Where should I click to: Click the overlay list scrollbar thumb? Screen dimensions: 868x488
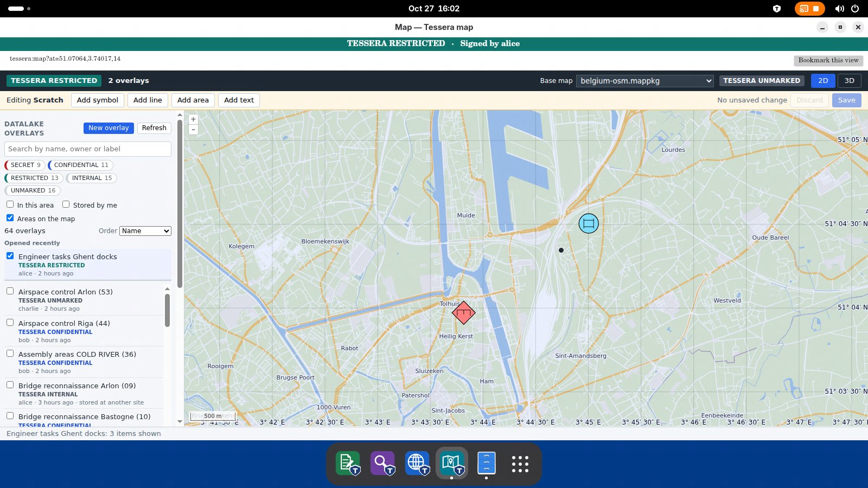point(167,310)
